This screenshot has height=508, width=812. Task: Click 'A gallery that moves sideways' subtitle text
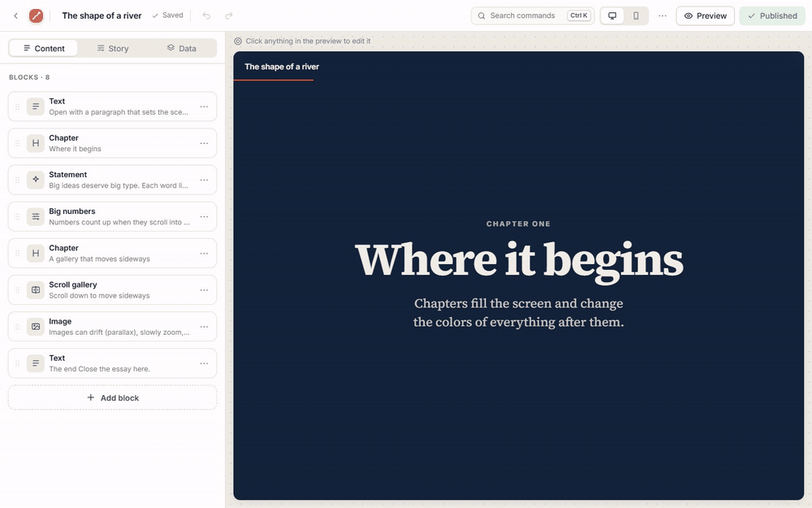pyautogui.click(x=99, y=258)
